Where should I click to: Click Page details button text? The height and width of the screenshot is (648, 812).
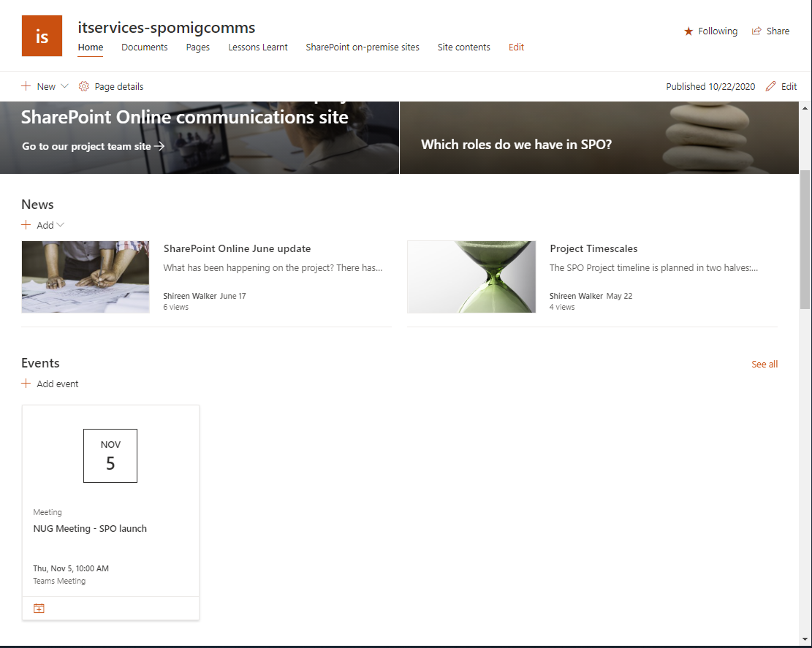(119, 86)
